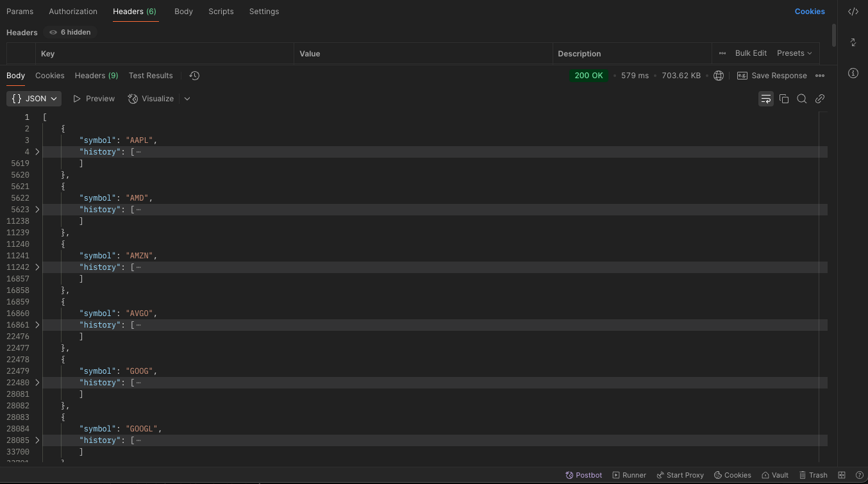
Task: Open the Cookies manager in the status bar
Action: pos(733,475)
